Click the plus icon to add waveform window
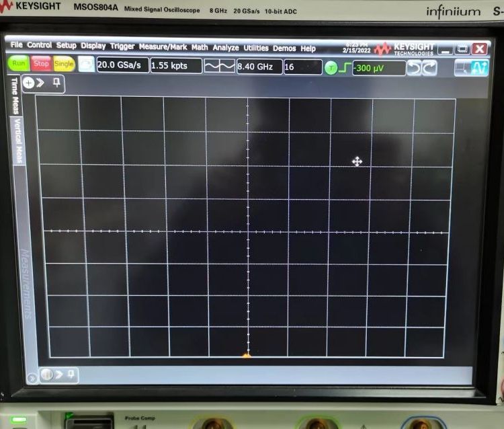The height and width of the screenshot is (429, 504). [x=29, y=83]
